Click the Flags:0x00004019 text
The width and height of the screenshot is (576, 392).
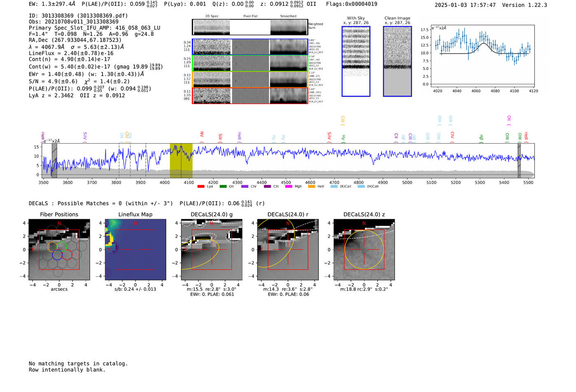[351, 4]
